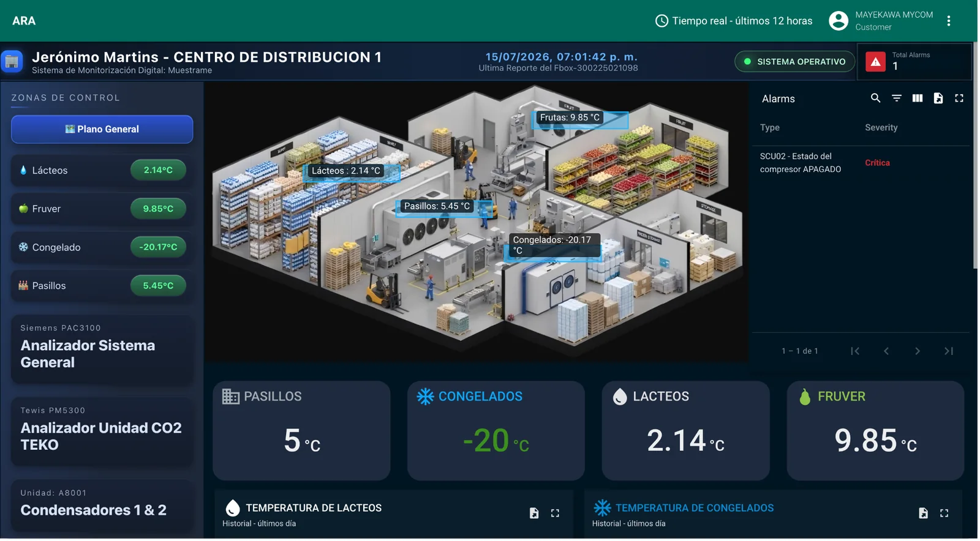Screen dimensions: 980x541
Task: Click the 2.14°C badge beside Lácteos
Action: tap(158, 170)
